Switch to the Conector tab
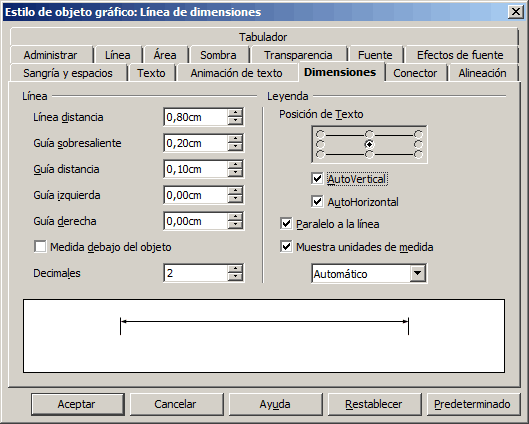 [415, 73]
